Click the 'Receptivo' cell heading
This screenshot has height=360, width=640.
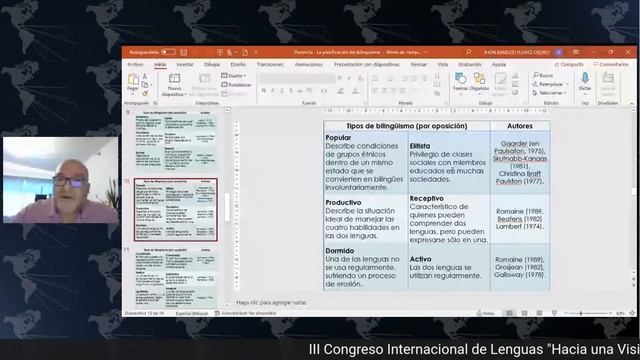[x=427, y=198]
